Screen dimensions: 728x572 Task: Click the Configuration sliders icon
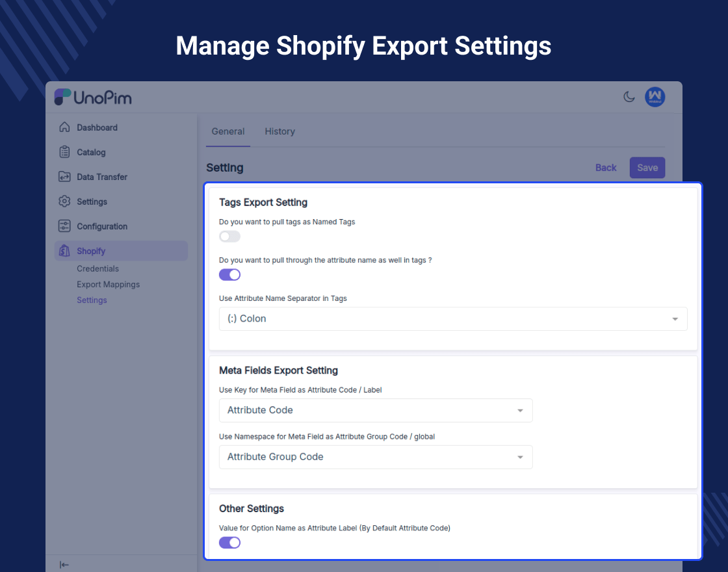64,226
